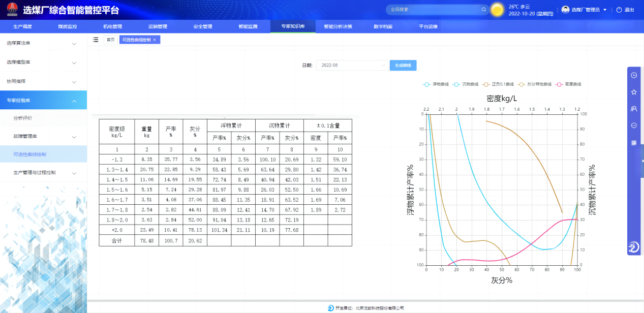Click the chat bubble message icon

tap(634, 126)
